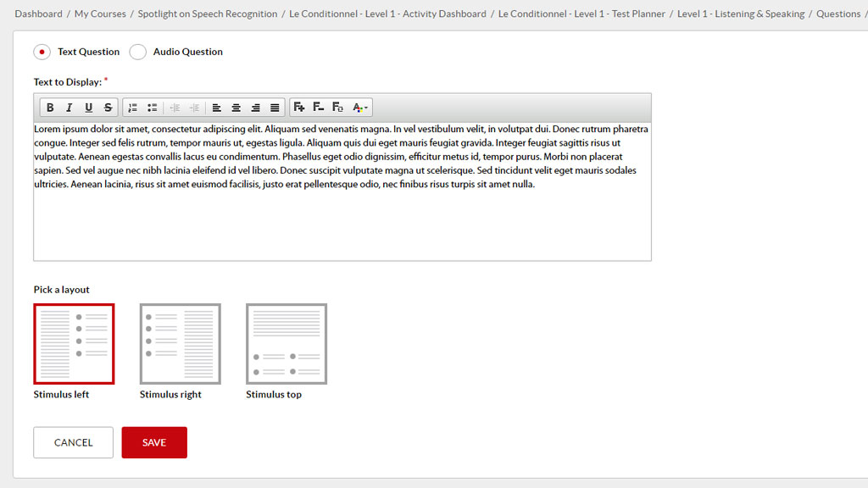This screenshot has width=868, height=488.
Task: Center align the text
Action: point(236,108)
